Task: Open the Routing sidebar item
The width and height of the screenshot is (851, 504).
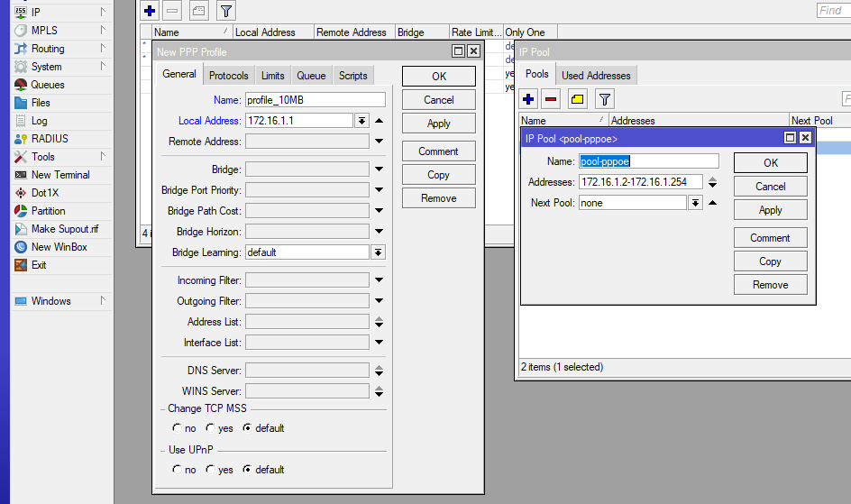Action: (x=48, y=49)
